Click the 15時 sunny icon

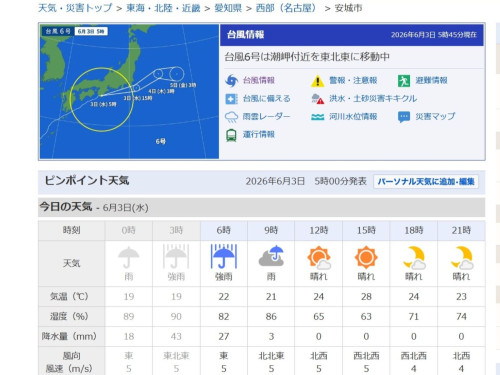pyautogui.click(x=366, y=257)
